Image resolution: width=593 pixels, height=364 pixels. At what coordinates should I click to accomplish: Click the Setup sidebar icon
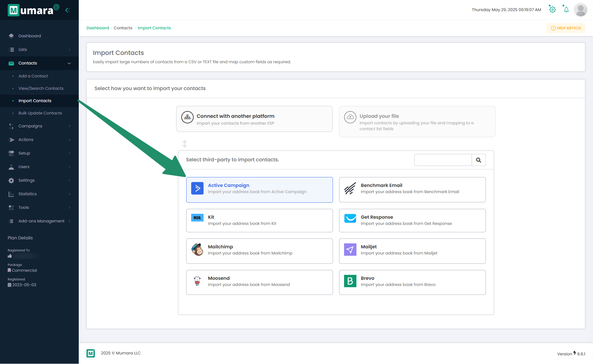[11, 153]
